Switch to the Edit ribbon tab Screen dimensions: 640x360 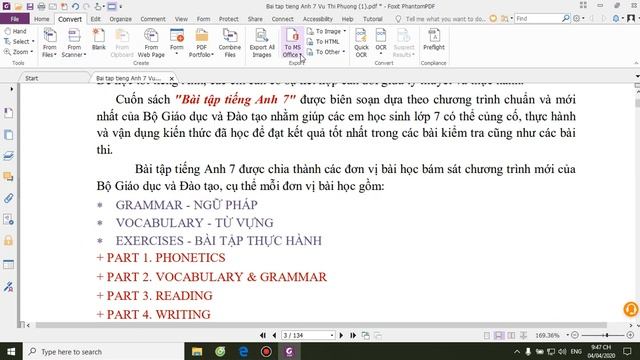(x=96, y=19)
